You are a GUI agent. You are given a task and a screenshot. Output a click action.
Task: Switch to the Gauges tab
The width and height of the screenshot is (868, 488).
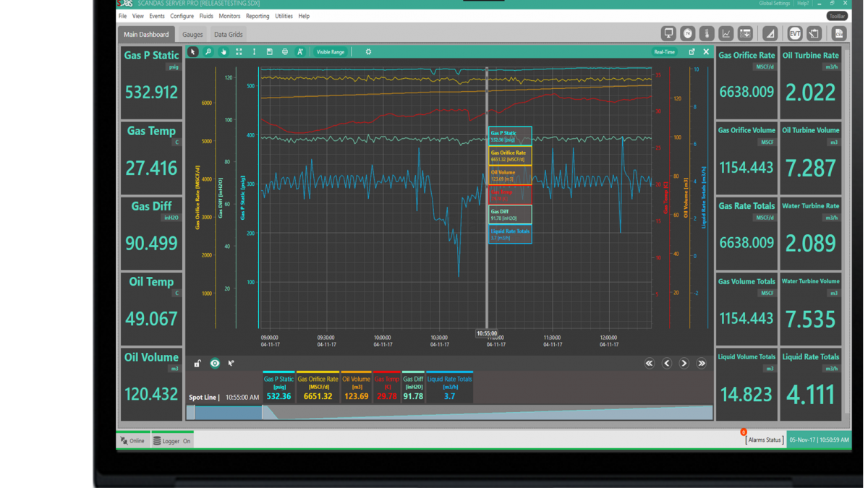(192, 35)
